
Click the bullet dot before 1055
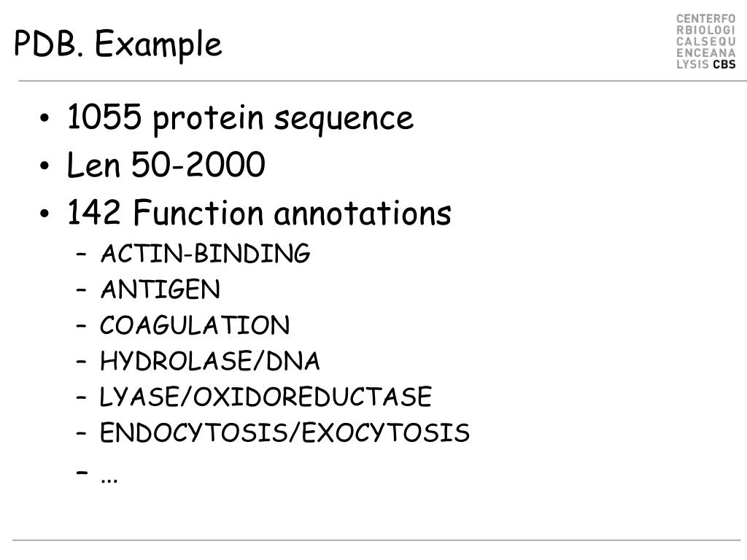pos(44,118)
